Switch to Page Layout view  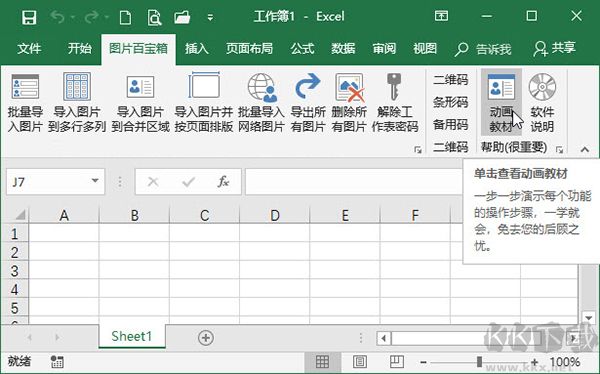point(359,361)
